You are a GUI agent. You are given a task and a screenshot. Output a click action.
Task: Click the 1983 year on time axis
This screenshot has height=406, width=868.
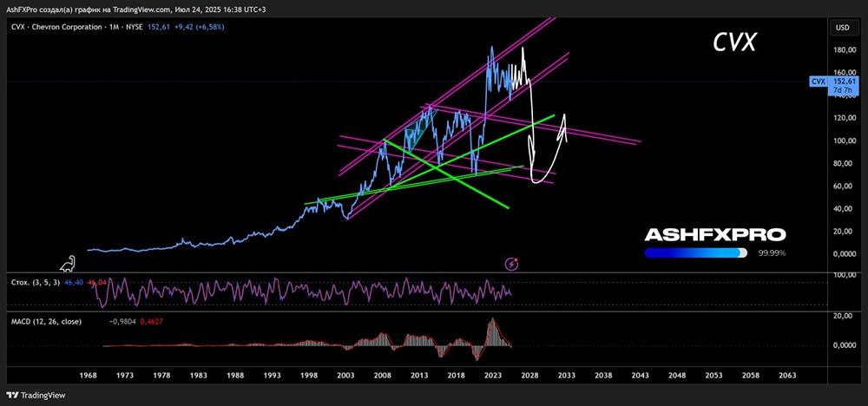point(199,375)
